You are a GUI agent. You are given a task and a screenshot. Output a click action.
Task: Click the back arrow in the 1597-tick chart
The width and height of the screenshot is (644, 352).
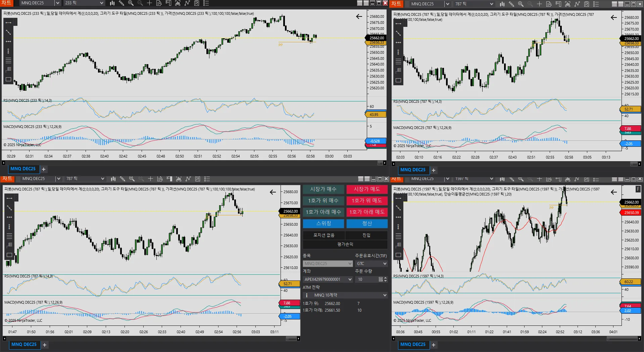[614, 192]
